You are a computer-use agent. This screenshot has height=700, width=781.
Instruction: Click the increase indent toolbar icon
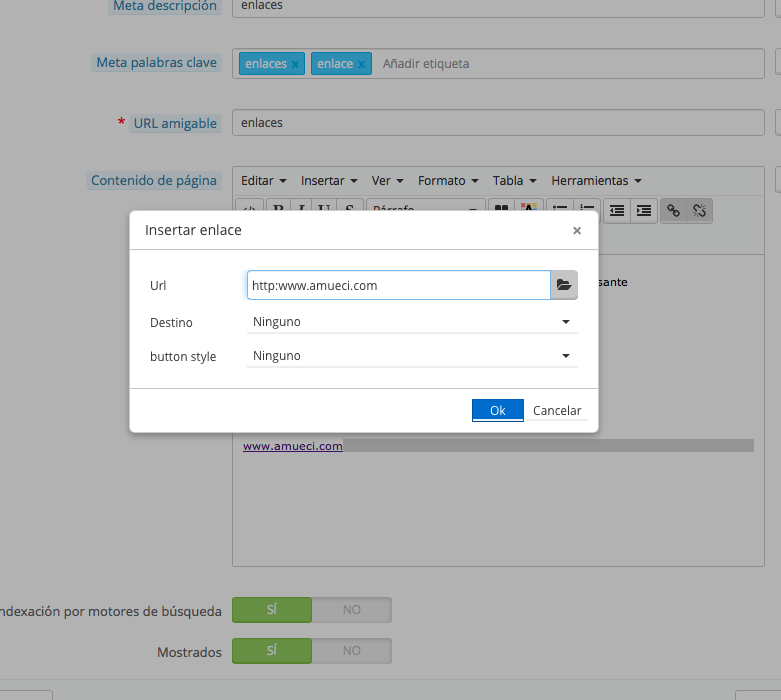coord(644,210)
